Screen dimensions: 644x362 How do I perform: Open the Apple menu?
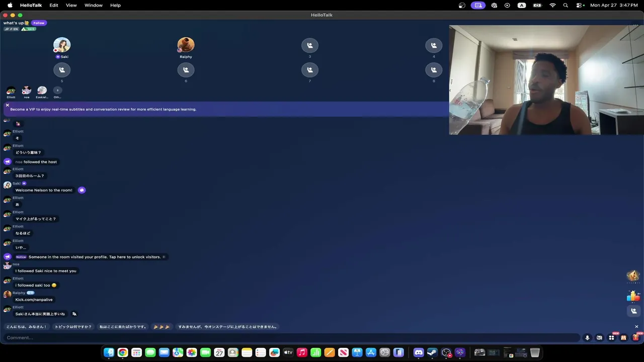[x=10, y=5]
